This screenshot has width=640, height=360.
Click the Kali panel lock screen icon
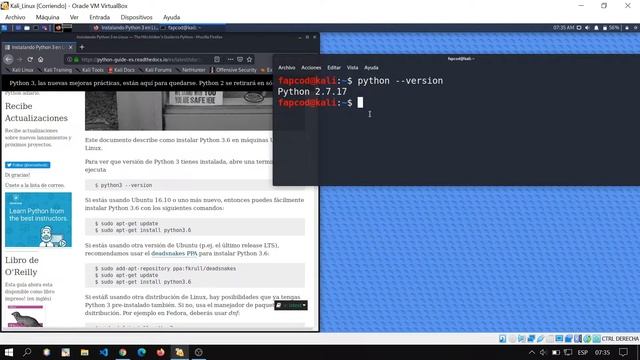[627, 28]
